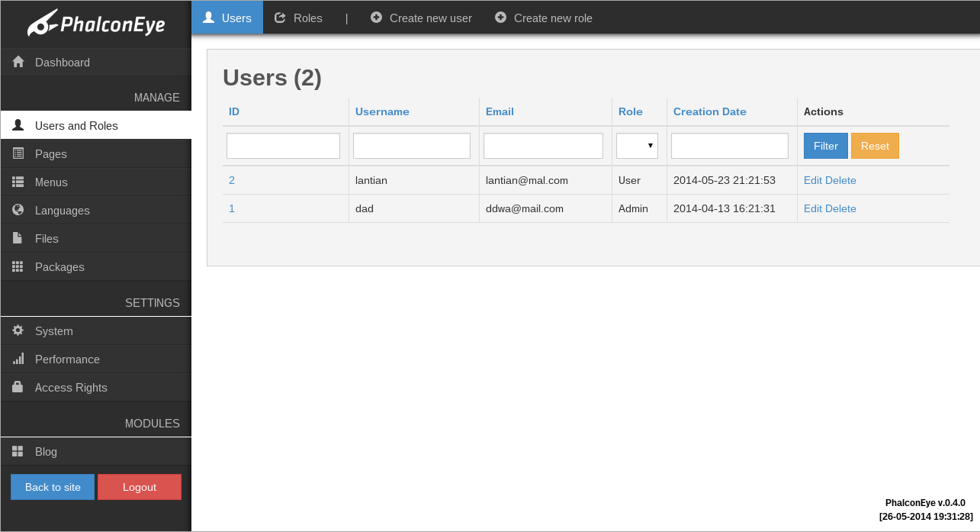Viewport: 980px width, 532px height.
Task: Go to Languages section
Action: click(x=96, y=210)
